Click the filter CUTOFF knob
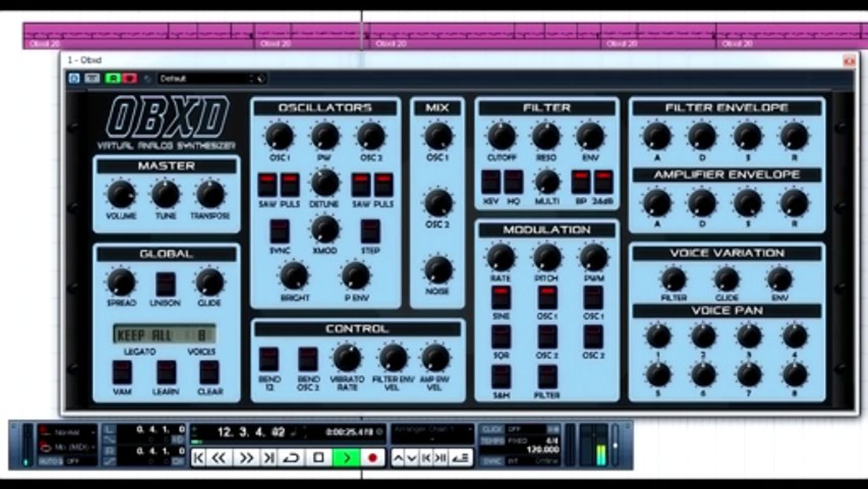The image size is (868, 489). [x=502, y=136]
